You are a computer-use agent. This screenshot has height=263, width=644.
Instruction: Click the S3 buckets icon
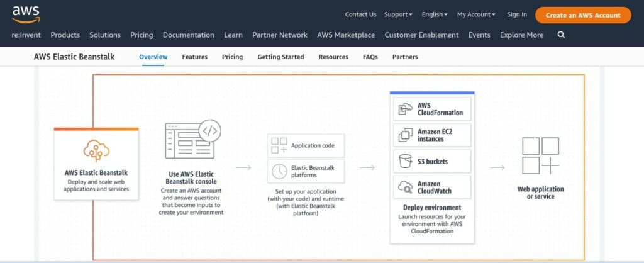click(406, 161)
